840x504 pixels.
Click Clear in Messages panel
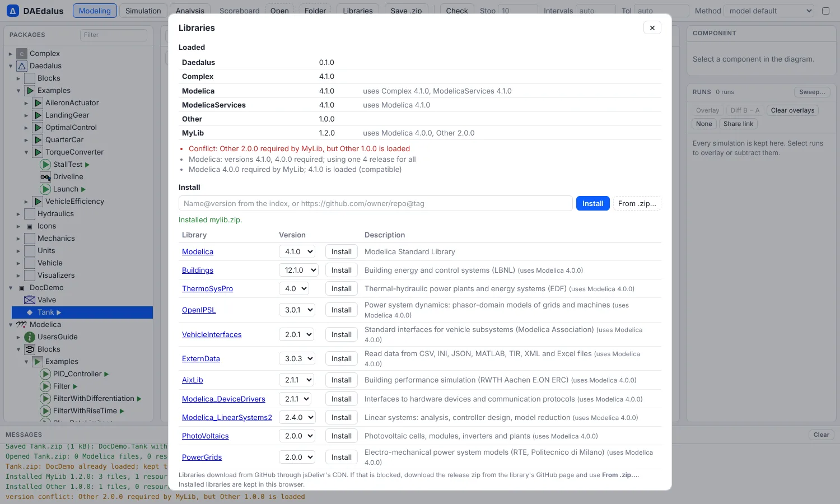pyautogui.click(x=821, y=435)
